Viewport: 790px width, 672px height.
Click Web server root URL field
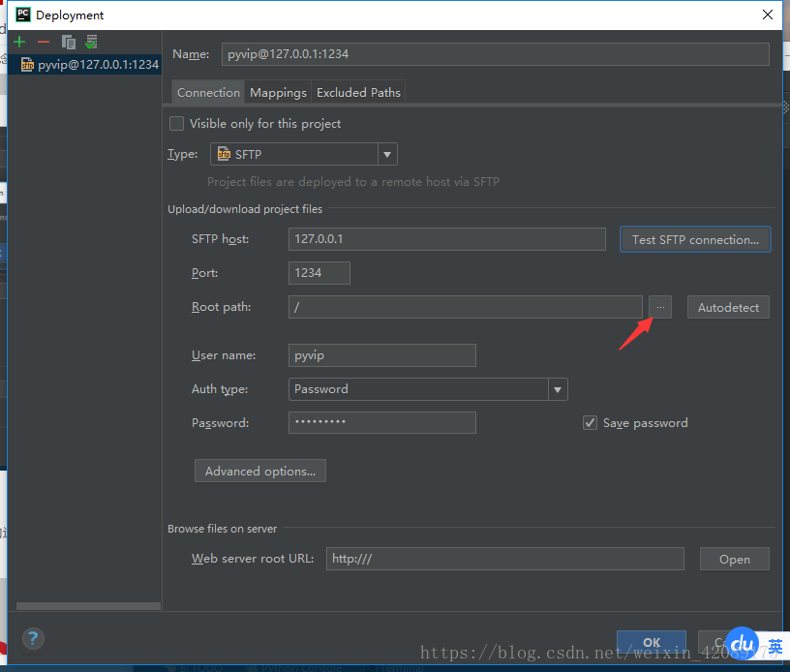click(x=504, y=559)
